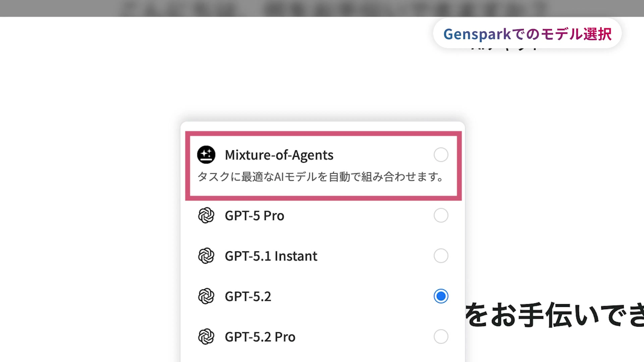Choose the GPT-5.2 Pro radio button
644x362 pixels.
point(441,337)
